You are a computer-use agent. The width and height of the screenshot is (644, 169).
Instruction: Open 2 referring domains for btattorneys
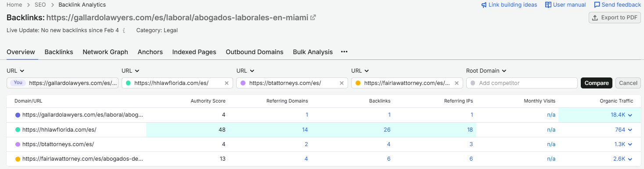click(x=306, y=144)
